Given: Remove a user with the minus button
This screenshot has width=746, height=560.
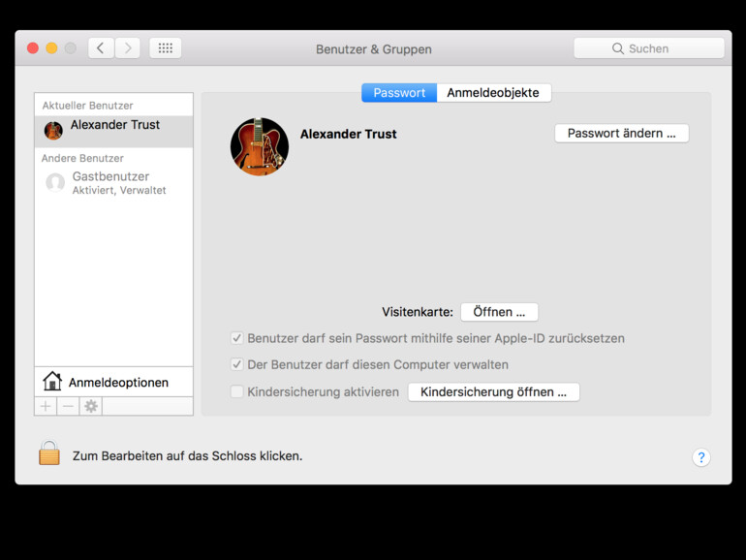Looking at the screenshot, I should tap(68, 406).
